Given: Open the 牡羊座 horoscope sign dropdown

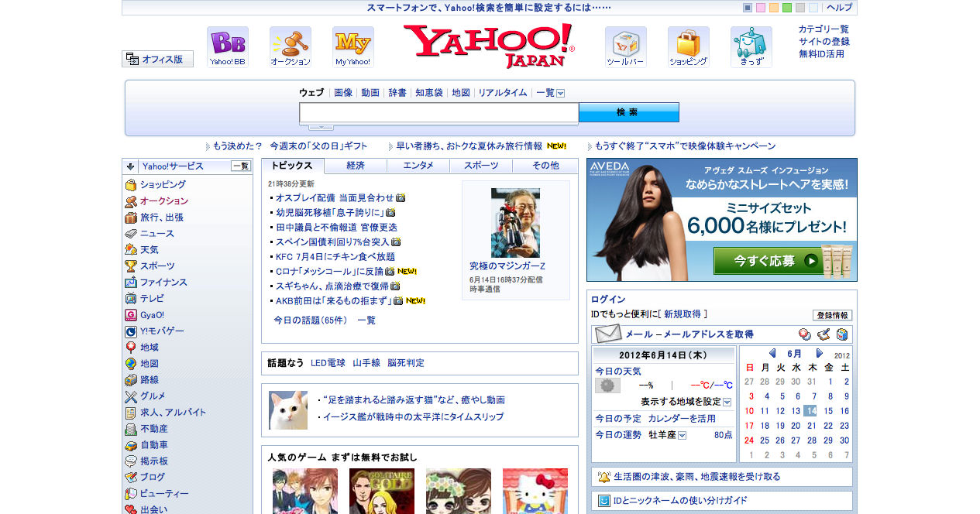Looking at the screenshot, I should pyautogui.click(x=680, y=435).
